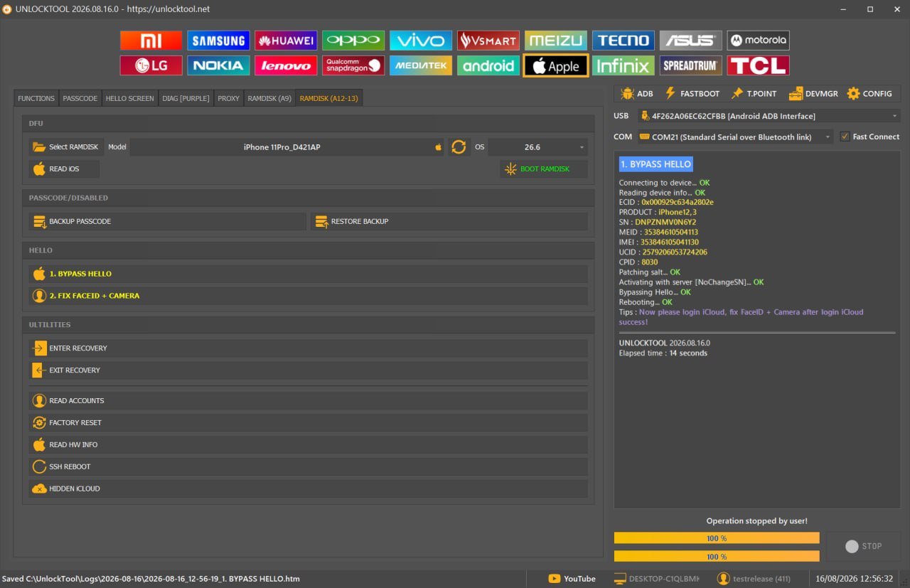This screenshot has width=910, height=588.
Task: Open the YouTube link in status bar
Action: pyautogui.click(x=572, y=579)
